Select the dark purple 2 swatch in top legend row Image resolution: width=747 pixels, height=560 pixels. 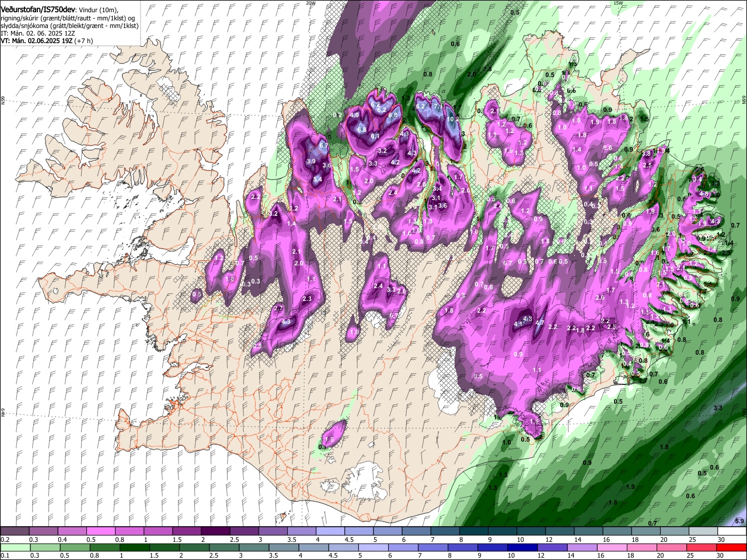pyautogui.click(x=215, y=531)
